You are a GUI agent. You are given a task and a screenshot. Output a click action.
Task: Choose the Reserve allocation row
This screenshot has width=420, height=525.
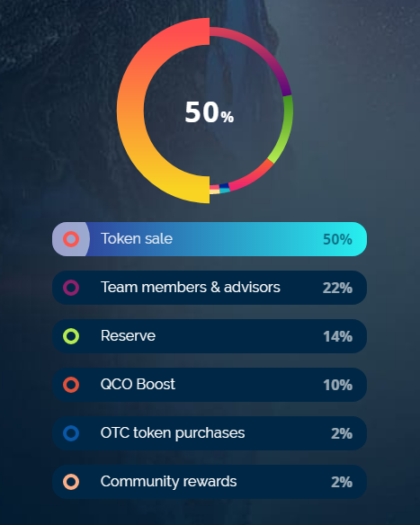click(210, 336)
